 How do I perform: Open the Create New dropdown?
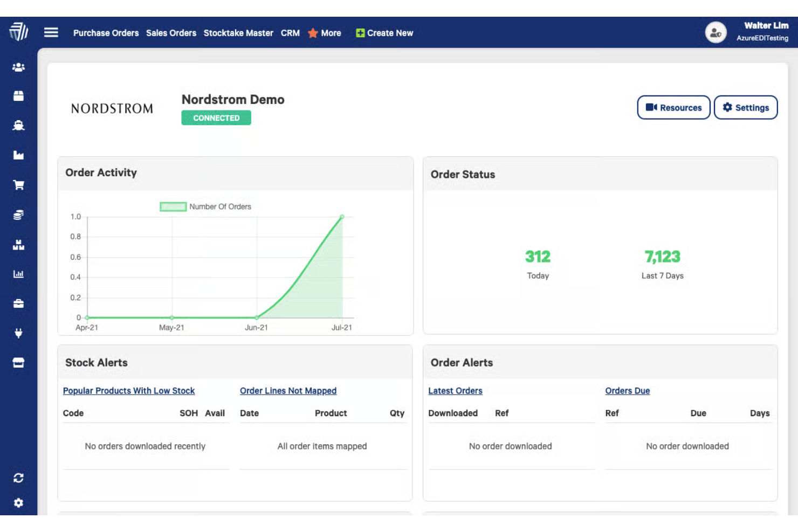[x=384, y=33]
